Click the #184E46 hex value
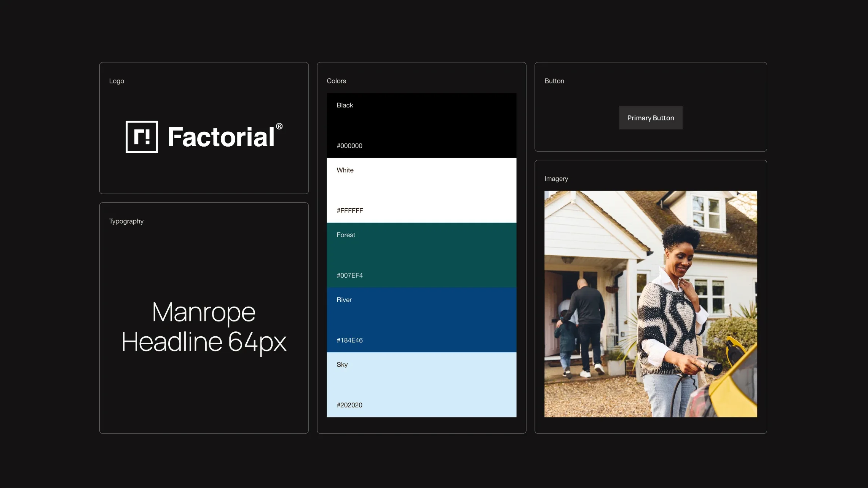The image size is (868, 489). tap(349, 340)
